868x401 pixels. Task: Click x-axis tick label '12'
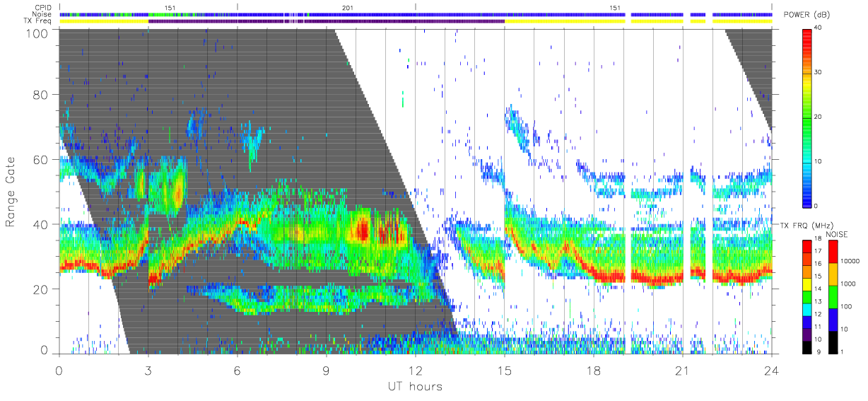click(416, 370)
